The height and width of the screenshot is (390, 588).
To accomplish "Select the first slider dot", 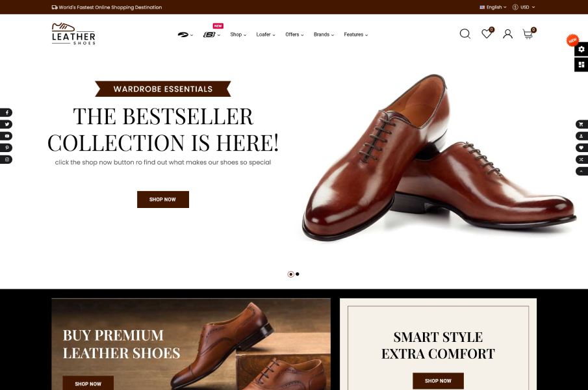I will 290,274.
